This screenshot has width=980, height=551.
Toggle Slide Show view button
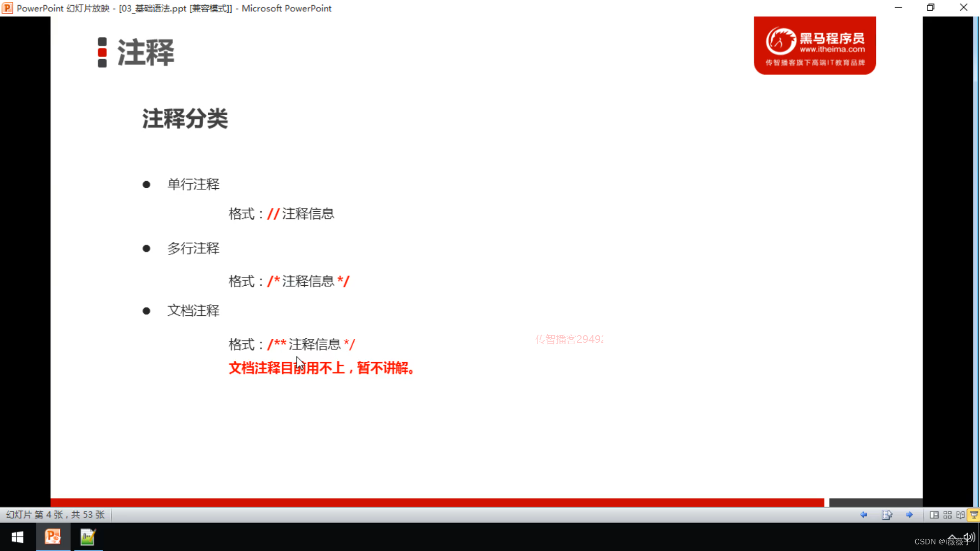[973, 515]
